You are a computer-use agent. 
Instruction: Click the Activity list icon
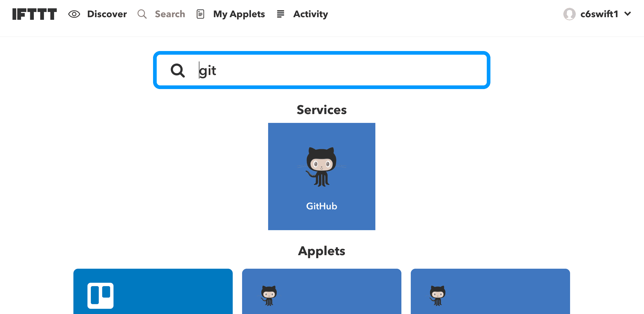coord(280,14)
